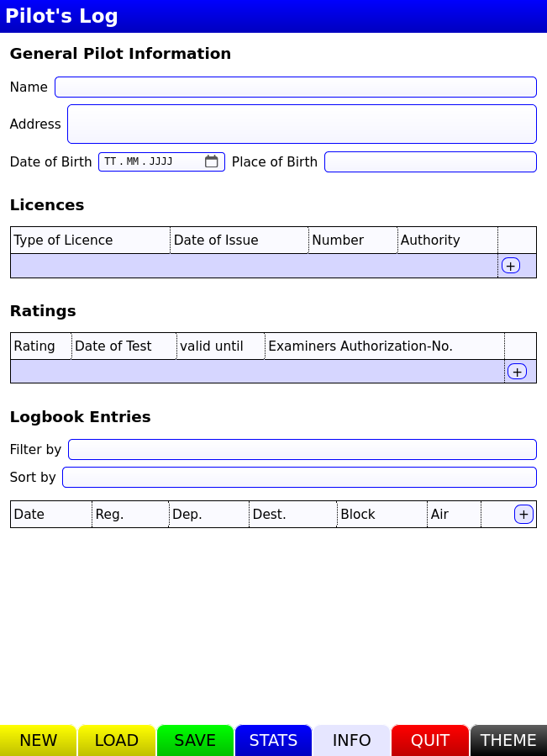Switch to the INFO tab

point(352,740)
